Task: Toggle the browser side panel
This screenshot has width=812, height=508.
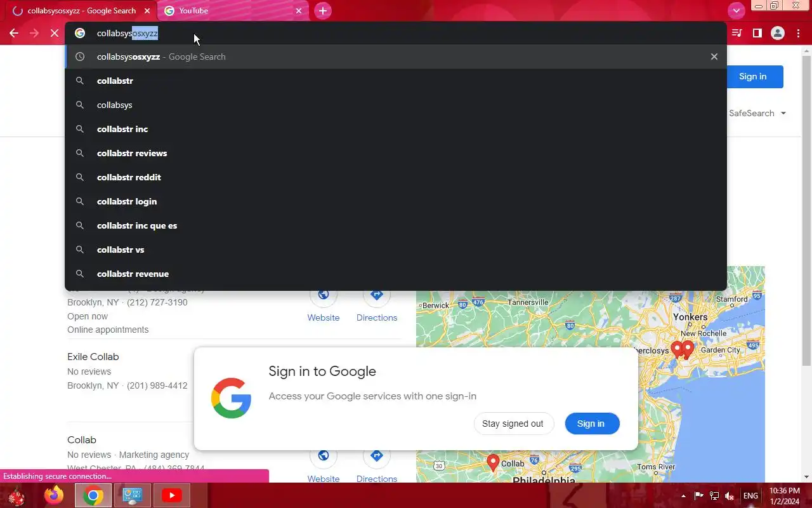Action: (757, 33)
